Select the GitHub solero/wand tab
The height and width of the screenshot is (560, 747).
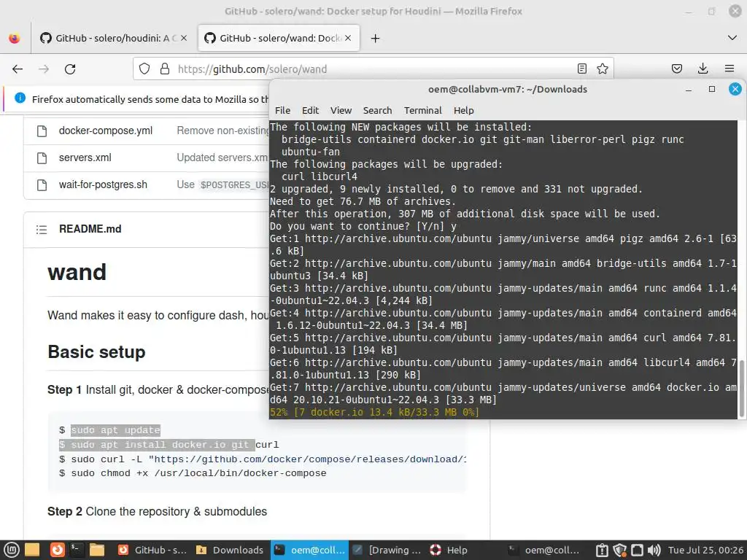click(x=279, y=38)
